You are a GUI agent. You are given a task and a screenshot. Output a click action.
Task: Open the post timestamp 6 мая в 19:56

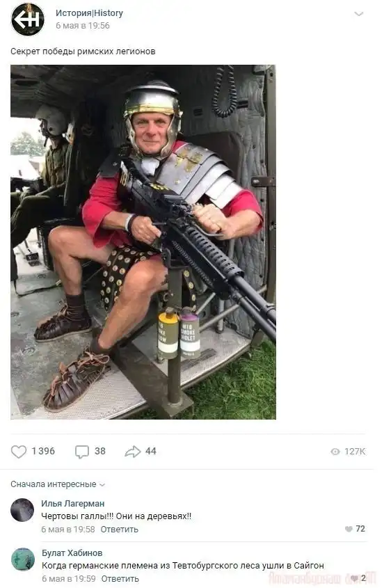[x=83, y=26]
